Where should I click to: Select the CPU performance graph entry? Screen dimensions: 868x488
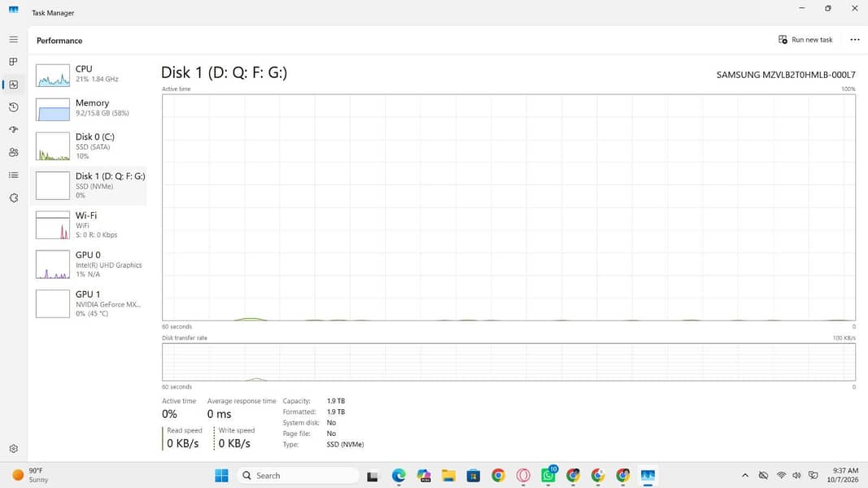(x=89, y=76)
